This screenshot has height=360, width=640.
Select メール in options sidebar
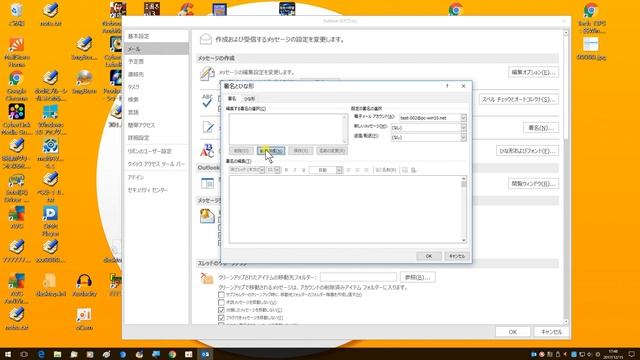click(x=156, y=49)
